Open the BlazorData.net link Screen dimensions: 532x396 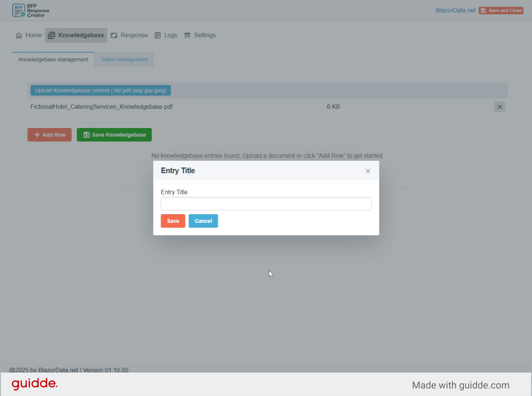point(455,10)
